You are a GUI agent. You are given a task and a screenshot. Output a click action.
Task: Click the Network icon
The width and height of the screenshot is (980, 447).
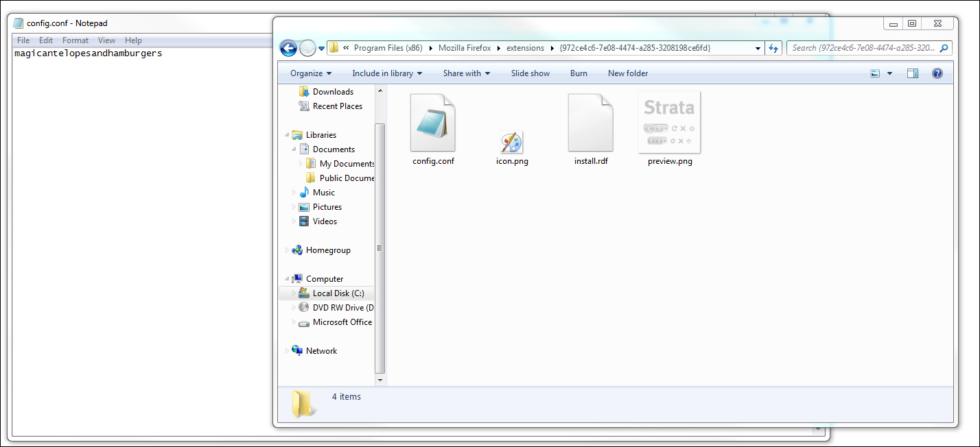pos(297,351)
